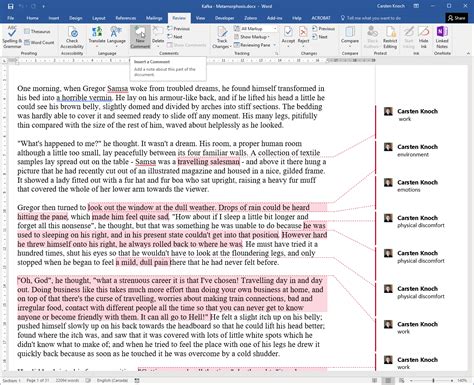Toggle the Reviewing Pane
Image resolution: width=474 pixels, height=385 pixels.
tap(252, 45)
